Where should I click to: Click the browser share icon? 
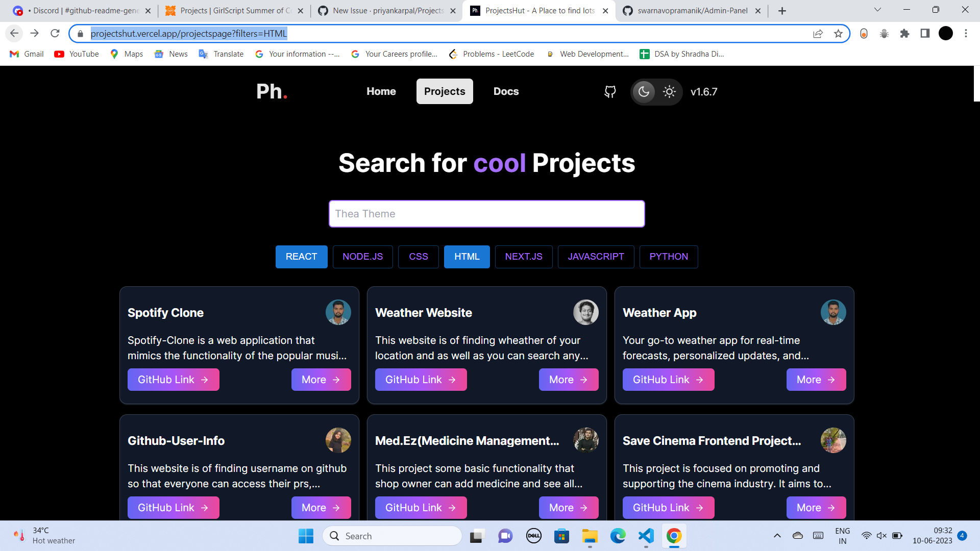tap(818, 33)
